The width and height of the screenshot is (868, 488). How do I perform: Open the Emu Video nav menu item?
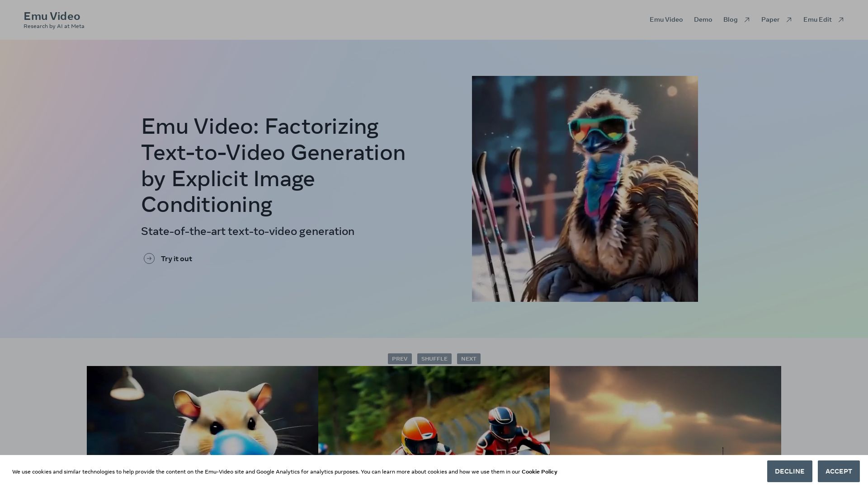(666, 19)
